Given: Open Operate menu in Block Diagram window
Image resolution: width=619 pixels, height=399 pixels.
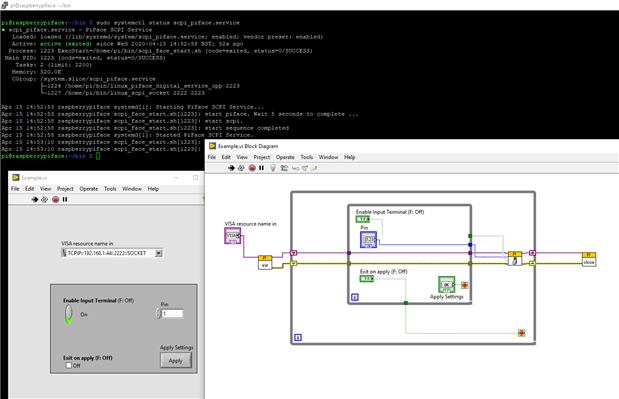Looking at the screenshot, I should click(x=285, y=157).
